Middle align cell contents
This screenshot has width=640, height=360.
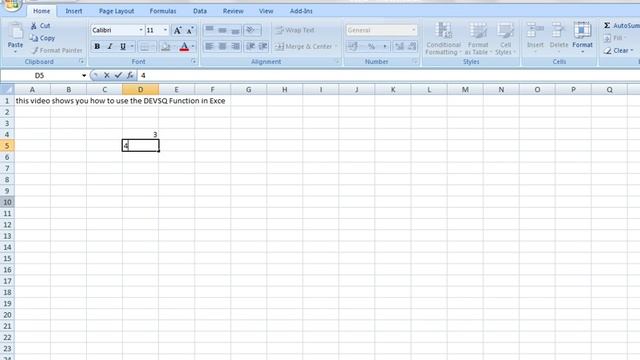pos(222,30)
